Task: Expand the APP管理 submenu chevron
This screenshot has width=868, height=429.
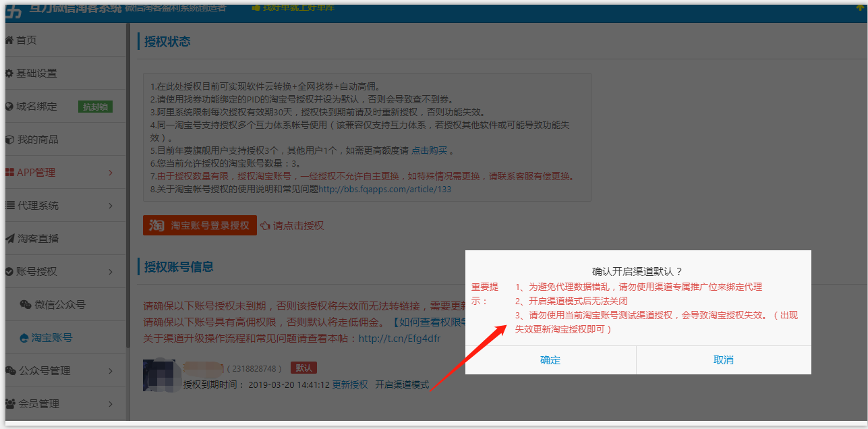Action: [110, 173]
